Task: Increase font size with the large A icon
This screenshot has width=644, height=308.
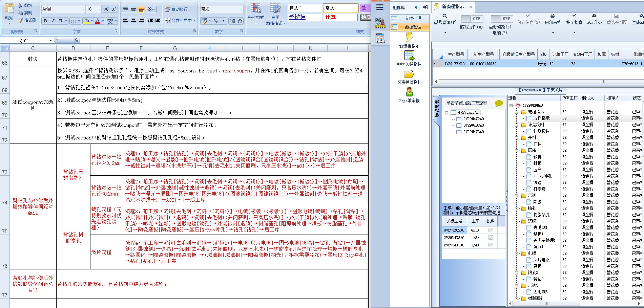Action: point(106,9)
